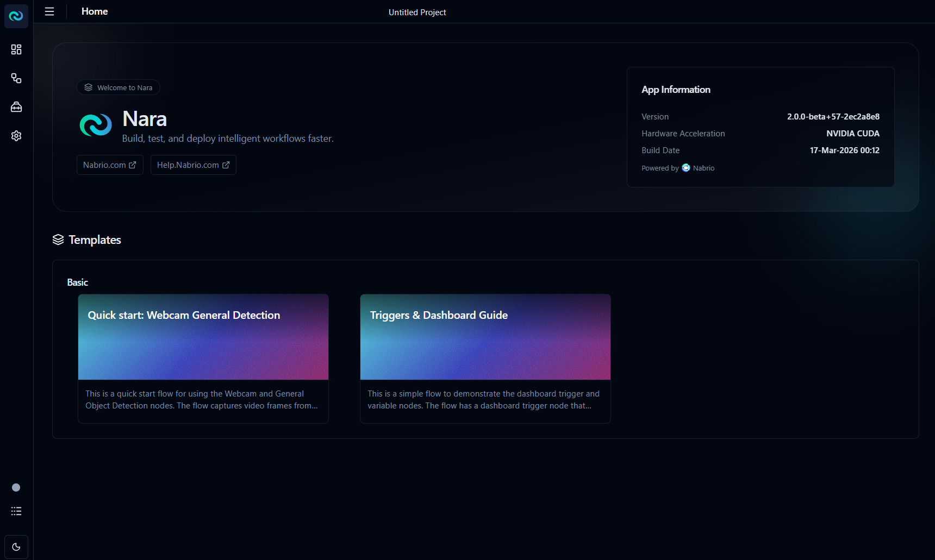Image resolution: width=935 pixels, height=560 pixels.
Task: Click the gray status dot indicator
Action: [16, 488]
